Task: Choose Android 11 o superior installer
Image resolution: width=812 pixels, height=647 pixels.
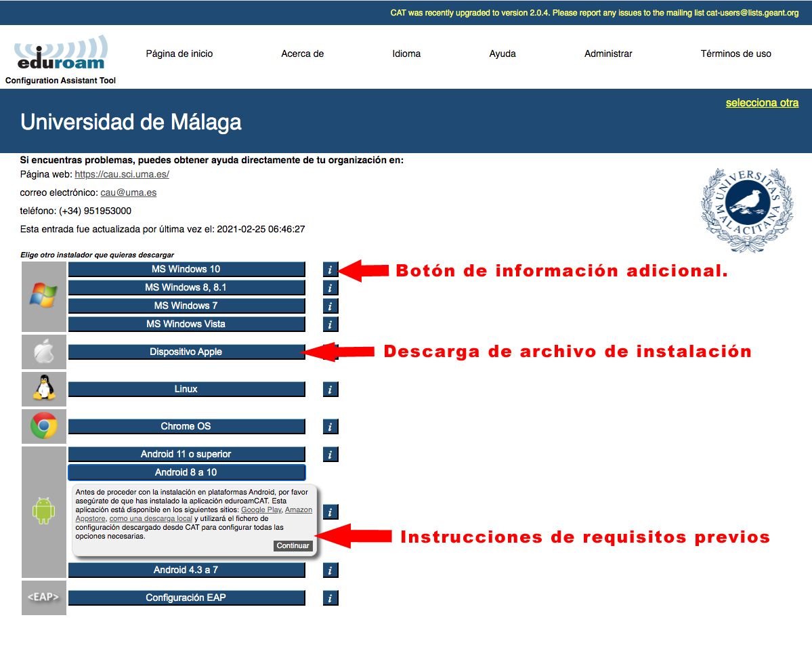Action: coord(186,455)
